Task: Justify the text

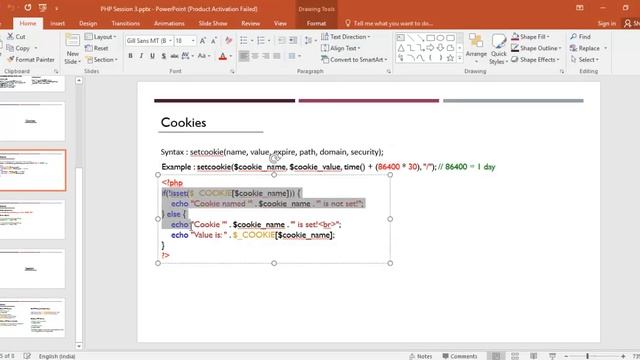Action: tap(277, 56)
